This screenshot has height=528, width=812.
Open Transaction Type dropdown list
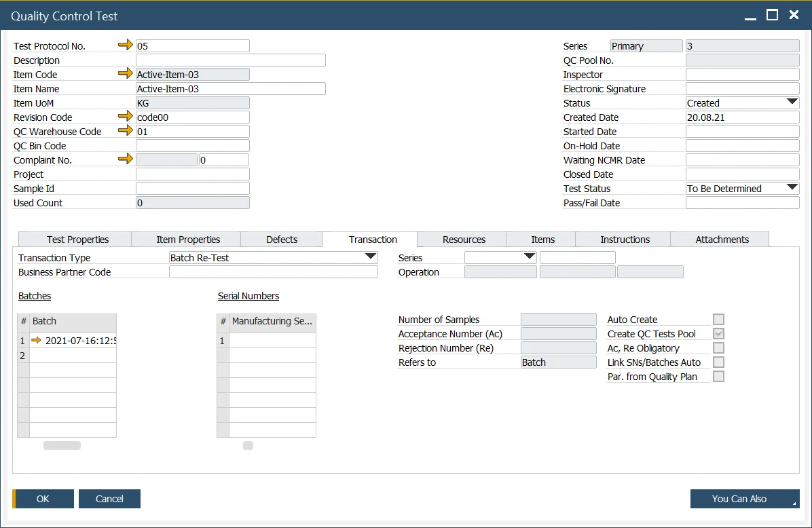coord(370,257)
